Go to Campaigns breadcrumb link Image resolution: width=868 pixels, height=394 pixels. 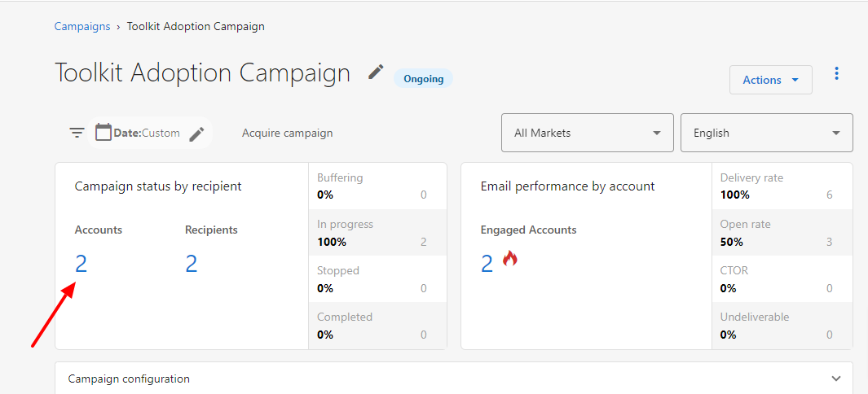[82, 26]
